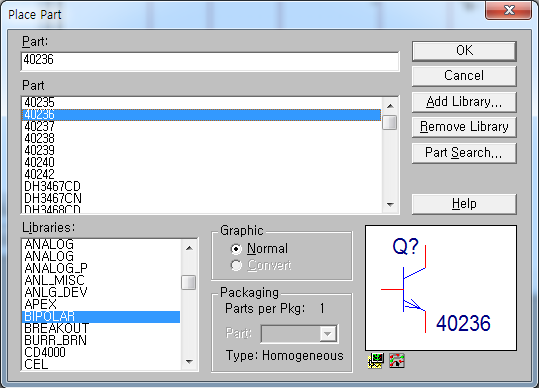Click the part list scrollbar thumb
The height and width of the screenshot is (388, 539).
[390, 123]
